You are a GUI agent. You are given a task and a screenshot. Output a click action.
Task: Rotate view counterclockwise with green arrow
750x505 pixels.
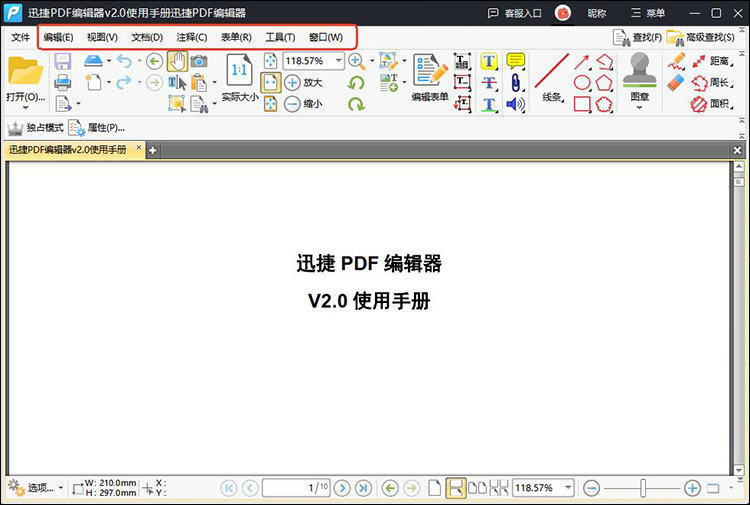click(x=356, y=83)
